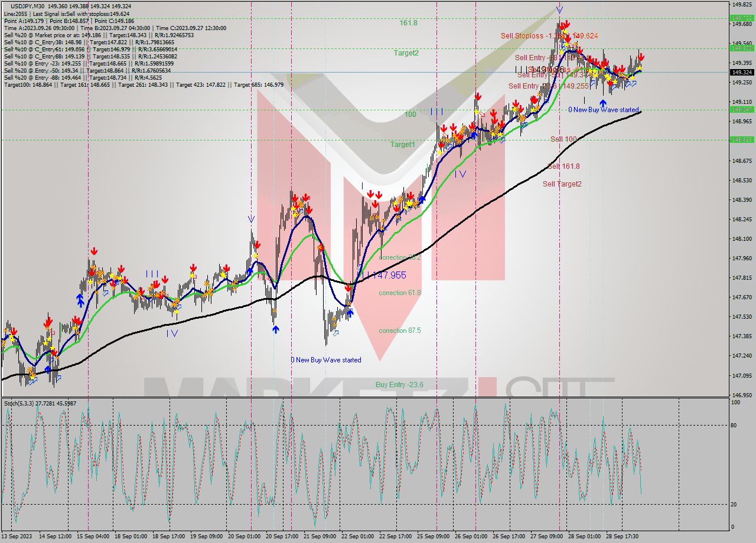Click the '18 Sep 17:00' time axis label
Viewport: 756px width, 543px height.
(169, 537)
